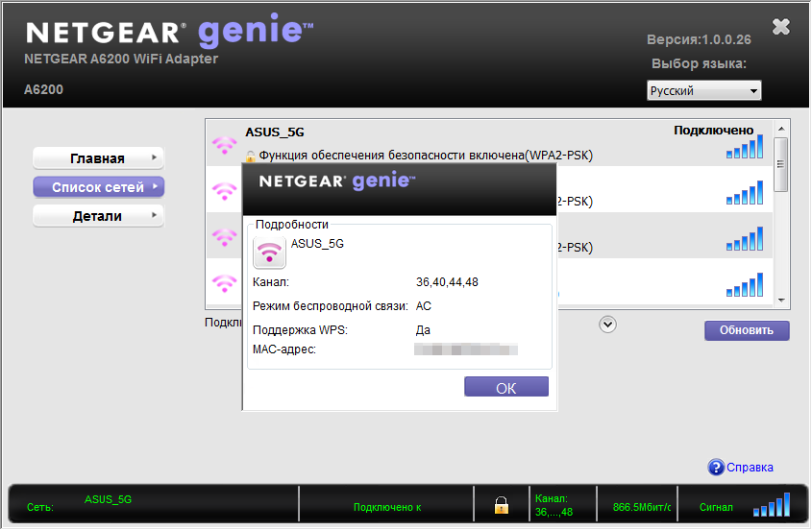
Task: Click the Канал 36,...,48 status bar entry
Action: click(554, 505)
